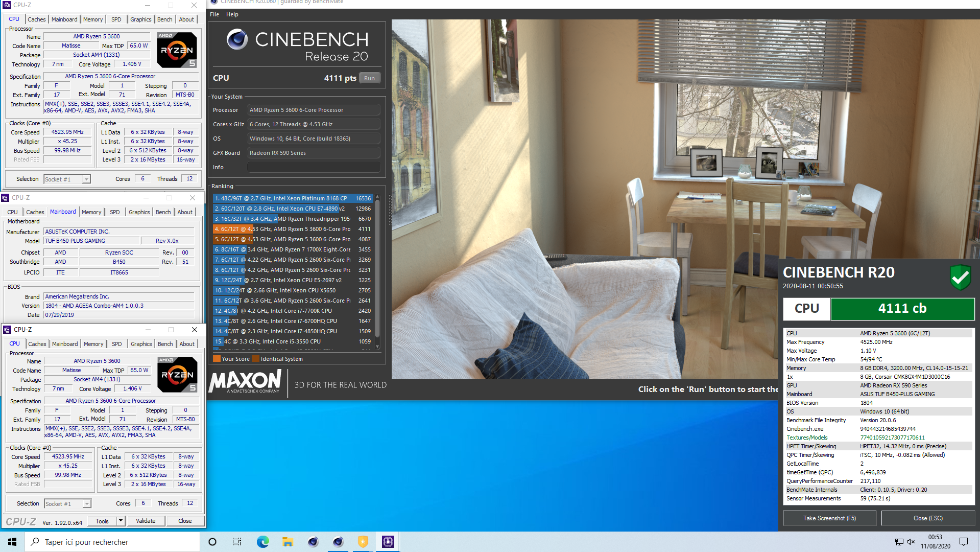The height and width of the screenshot is (552, 980).
Task: Click the Ranking list scroll down arrow
Action: point(377,347)
